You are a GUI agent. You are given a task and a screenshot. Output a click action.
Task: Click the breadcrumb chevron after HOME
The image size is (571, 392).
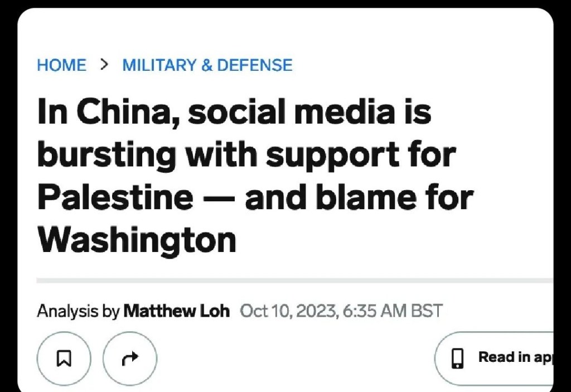tap(104, 65)
